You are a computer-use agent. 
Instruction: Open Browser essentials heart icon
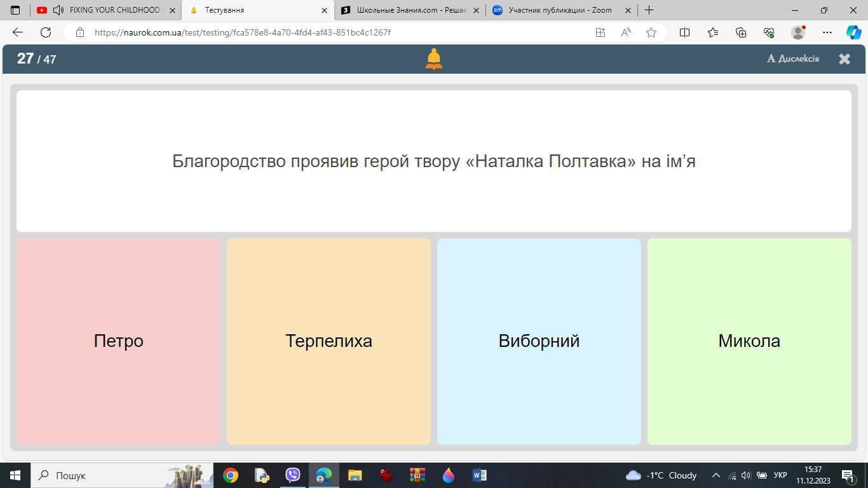[769, 32]
